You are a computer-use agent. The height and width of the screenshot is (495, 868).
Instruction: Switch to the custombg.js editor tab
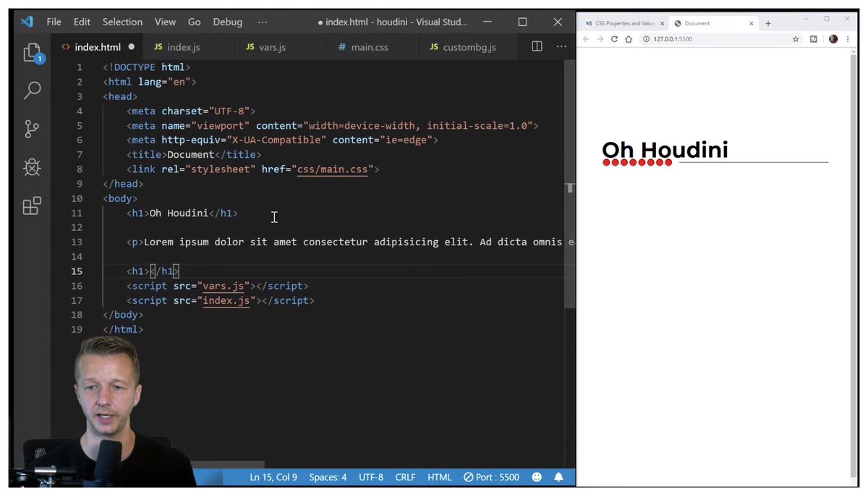click(x=469, y=47)
